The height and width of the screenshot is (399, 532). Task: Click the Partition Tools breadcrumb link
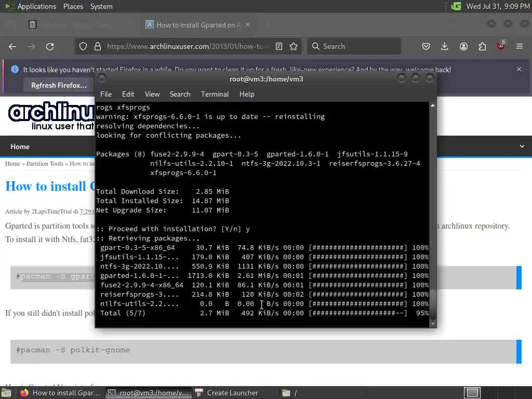coord(45,164)
